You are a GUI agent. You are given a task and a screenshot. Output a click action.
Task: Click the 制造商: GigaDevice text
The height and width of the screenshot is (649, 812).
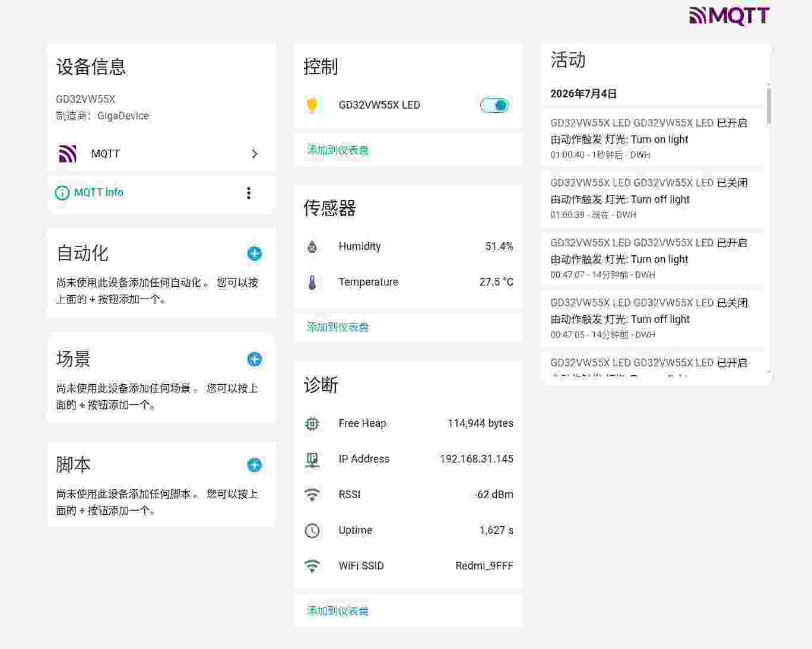pos(102,116)
